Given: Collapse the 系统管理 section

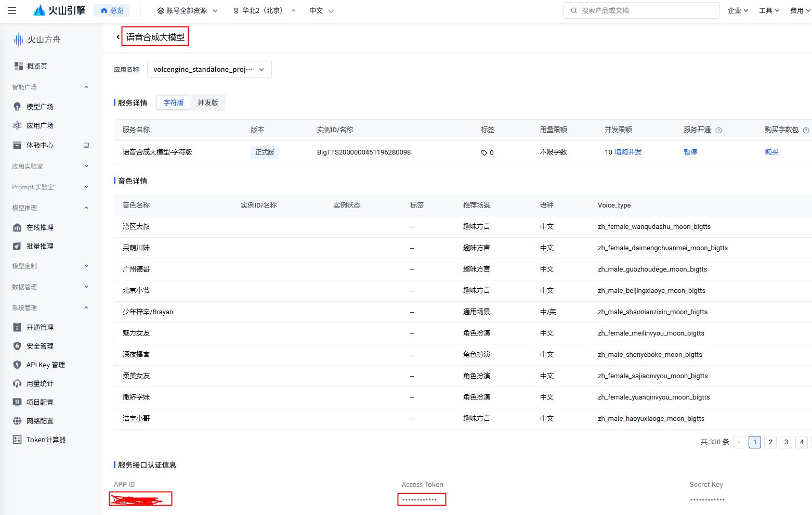Looking at the screenshot, I should pyautogui.click(x=86, y=307).
